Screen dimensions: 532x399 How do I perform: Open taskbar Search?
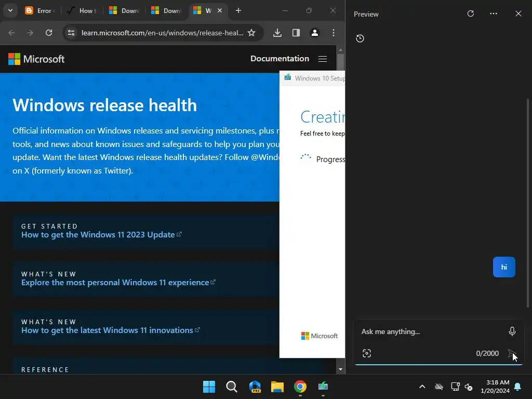coord(231,387)
